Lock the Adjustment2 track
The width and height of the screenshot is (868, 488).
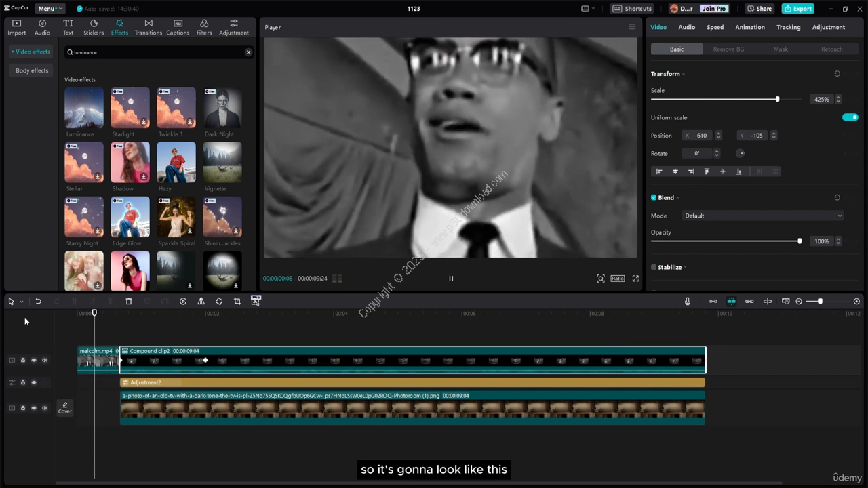22,383
